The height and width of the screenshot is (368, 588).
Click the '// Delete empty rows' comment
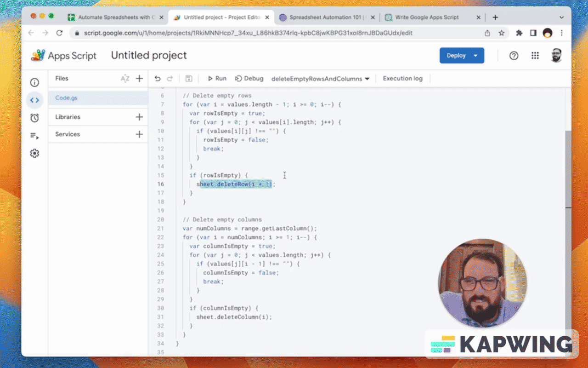(217, 96)
